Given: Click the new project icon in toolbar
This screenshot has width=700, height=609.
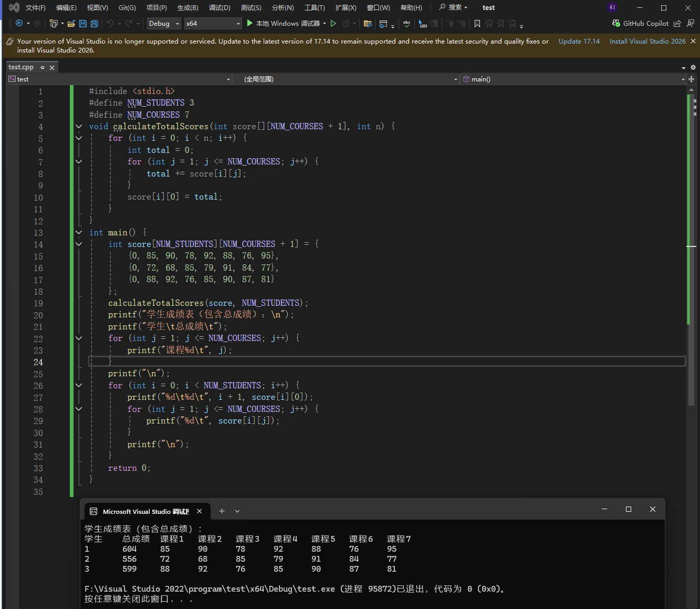Looking at the screenshot, I should click(54, 24).
